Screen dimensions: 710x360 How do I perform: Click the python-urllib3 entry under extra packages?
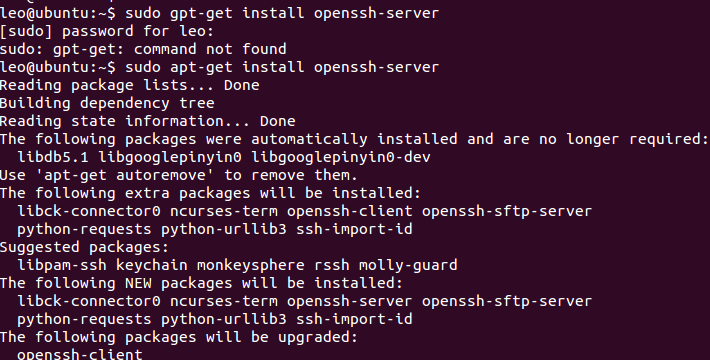point(224,229)
